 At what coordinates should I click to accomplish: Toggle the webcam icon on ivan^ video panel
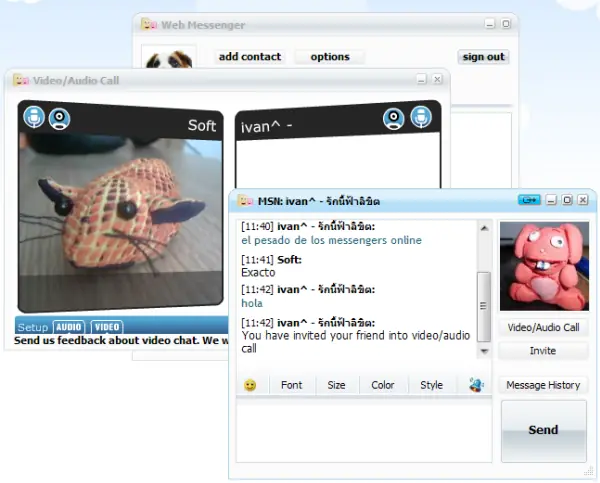(x=394, y=119)
